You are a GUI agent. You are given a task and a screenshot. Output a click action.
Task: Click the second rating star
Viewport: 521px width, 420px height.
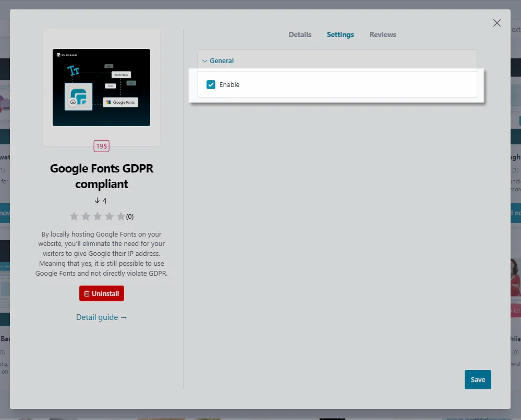86,216
